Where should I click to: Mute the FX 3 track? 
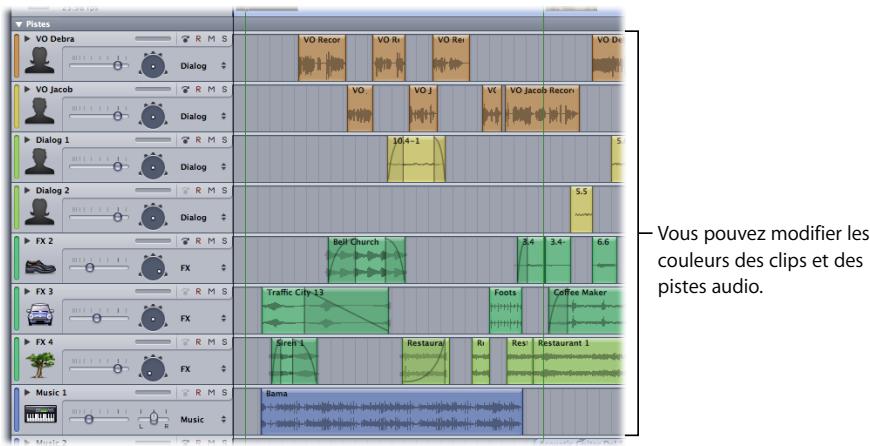tap(211, 291)
